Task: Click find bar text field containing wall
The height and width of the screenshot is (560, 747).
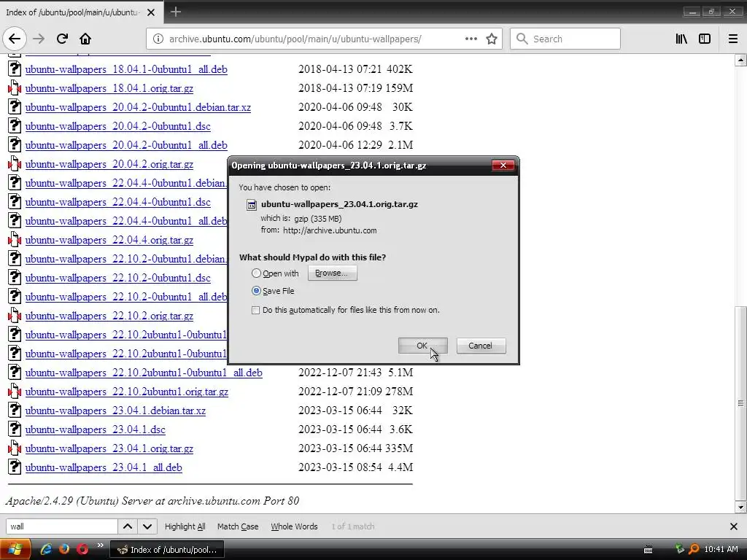Action: point(61,526)
